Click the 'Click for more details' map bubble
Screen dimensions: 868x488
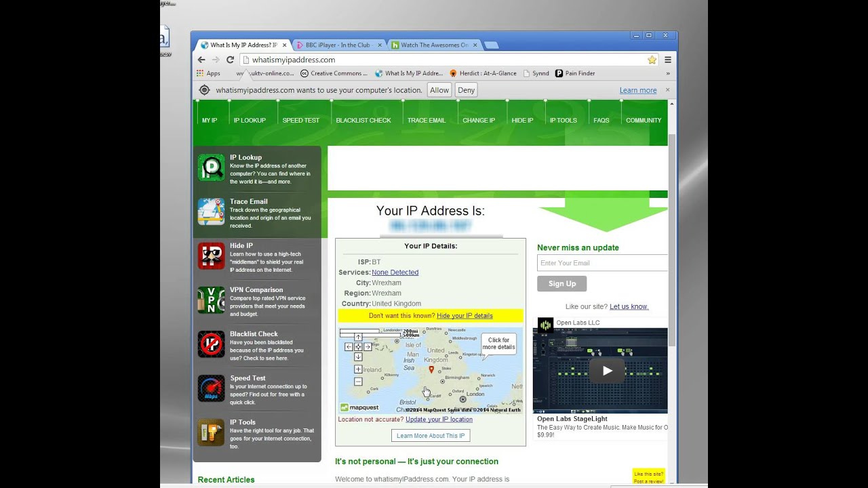pos(498,344)
